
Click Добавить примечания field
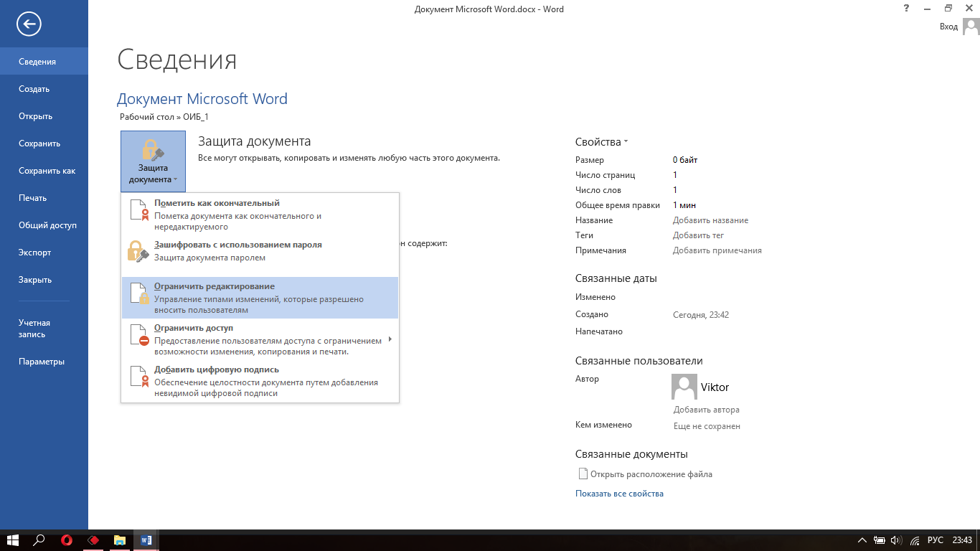pyautogui.click(x=717, y=250)
